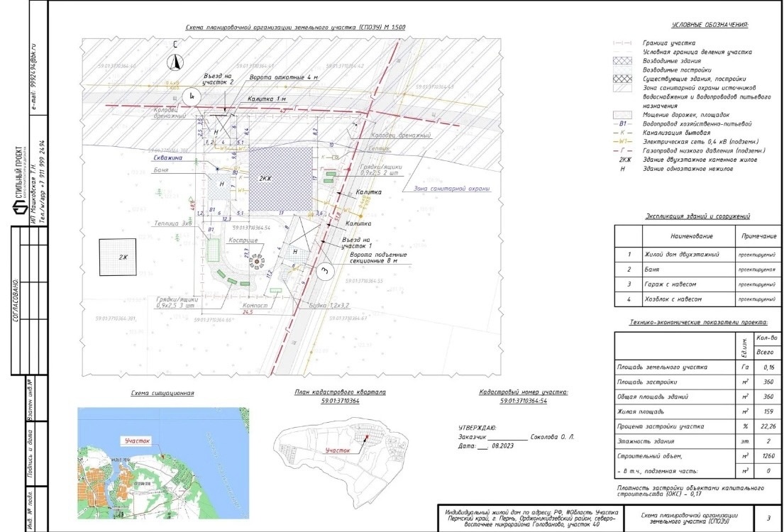Click the drawing title СПОЗУ М 1:500

295,28
